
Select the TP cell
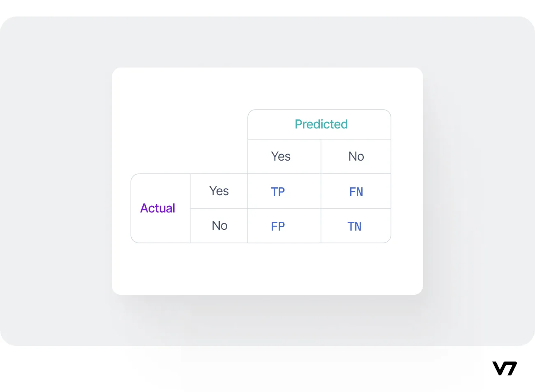[284, 191]
